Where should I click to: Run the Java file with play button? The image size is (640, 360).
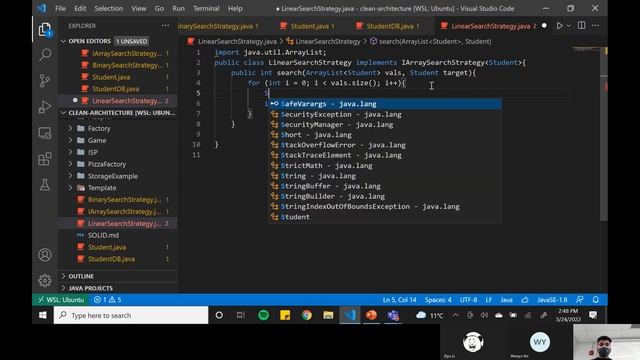(559, 26)
